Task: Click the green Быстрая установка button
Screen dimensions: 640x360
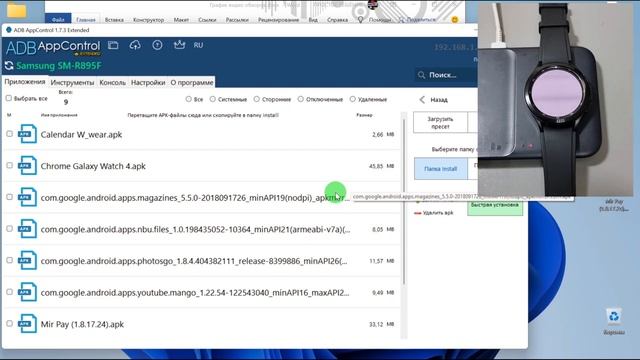Action: coord(495,206)
